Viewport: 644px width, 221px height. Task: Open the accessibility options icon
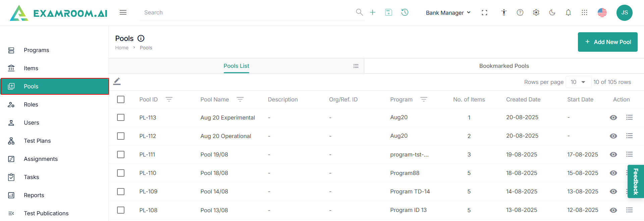[x=504, y=12]
